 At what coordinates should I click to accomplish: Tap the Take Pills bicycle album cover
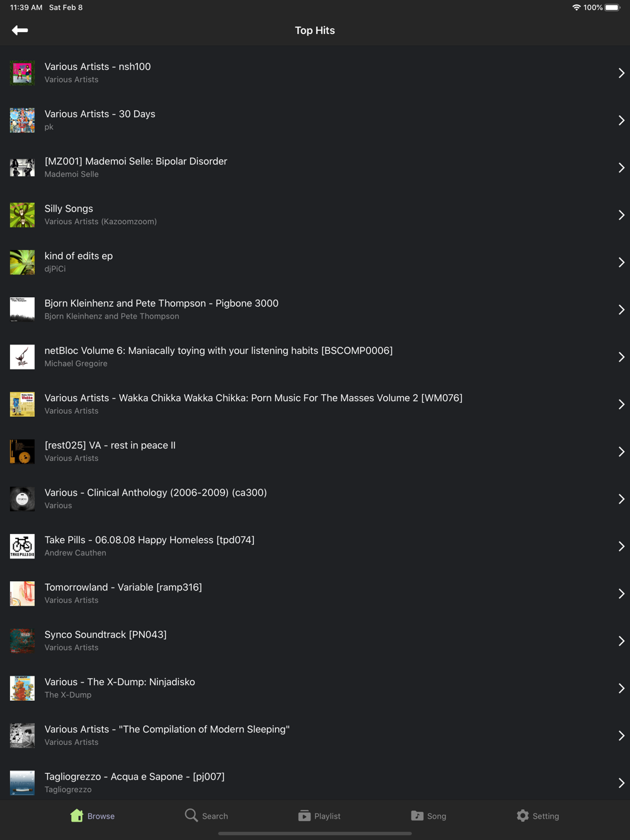tap(22, 546)
